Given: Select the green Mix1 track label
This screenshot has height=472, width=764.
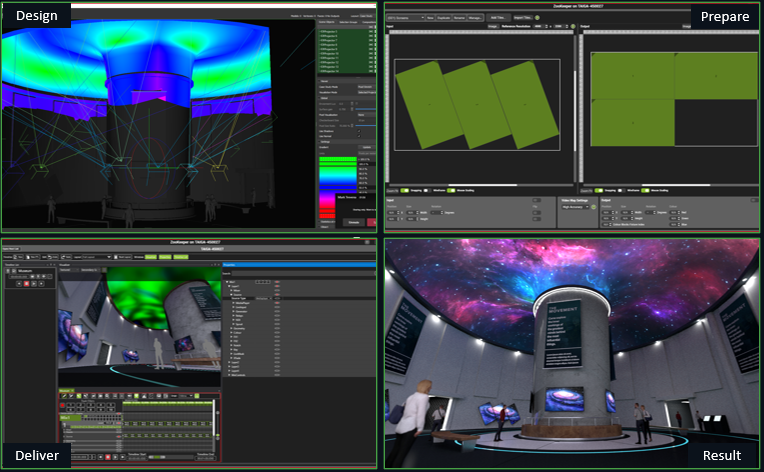Looking at the screenshot, I should tap(70, 417).
